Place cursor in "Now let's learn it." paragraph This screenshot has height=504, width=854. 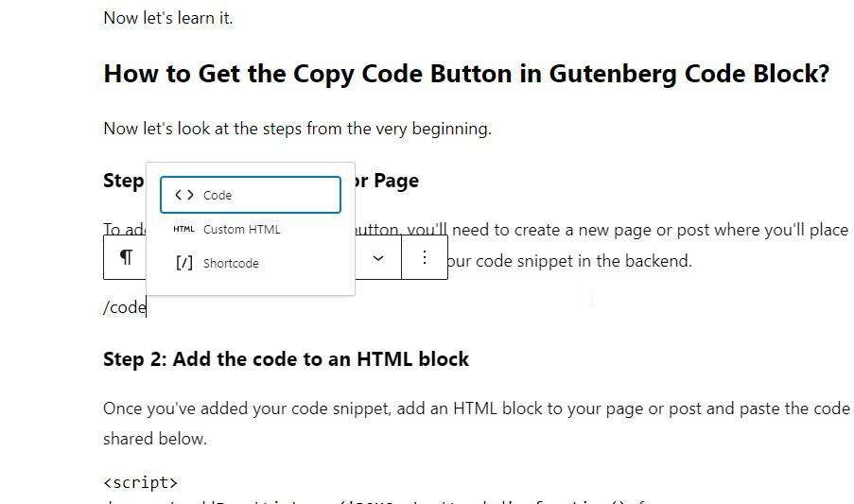pyautogui.click(x=167, y=18)
